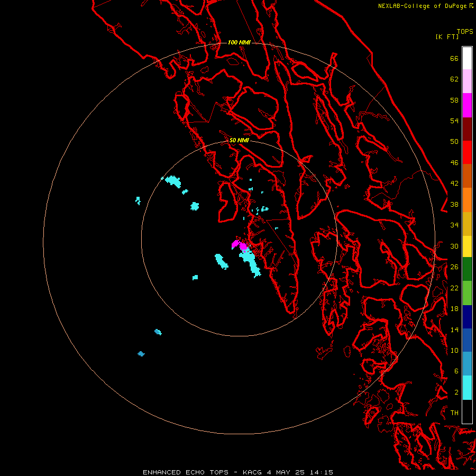The image size is (476, 476).
Task: Click the Enhanced Echo Tops KACG caption
Action: pyautogui.click(x=238, y=472)
